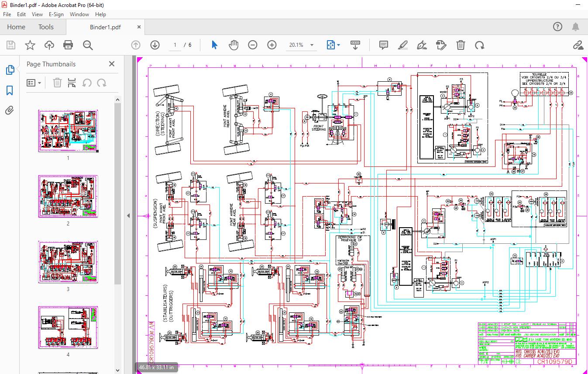This screenshot has width=588, height=374.
Task: Show the Page Thumbnails sidebar icon
Action: click(10, 70)
